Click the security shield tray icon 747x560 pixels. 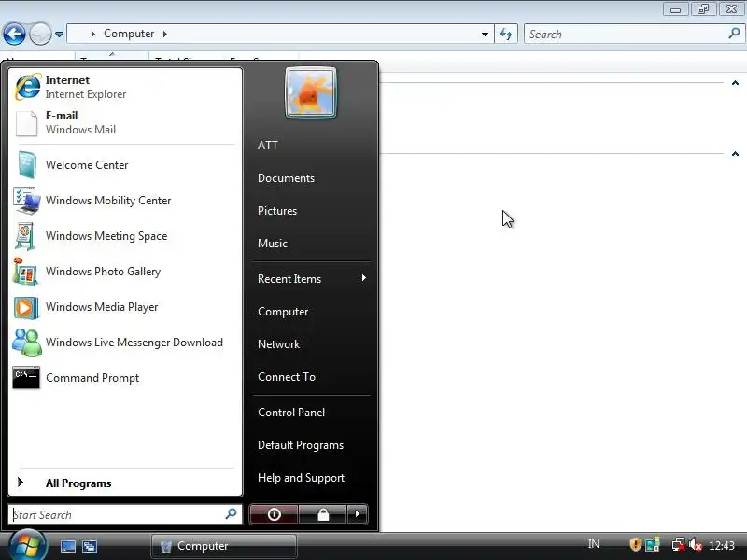pos(635,544)
